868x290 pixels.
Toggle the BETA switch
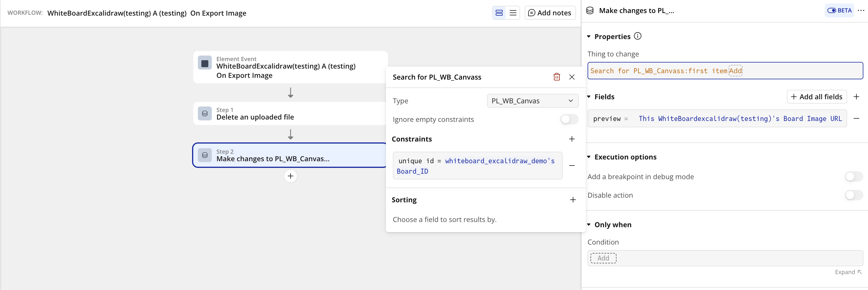tap(839, 10)
